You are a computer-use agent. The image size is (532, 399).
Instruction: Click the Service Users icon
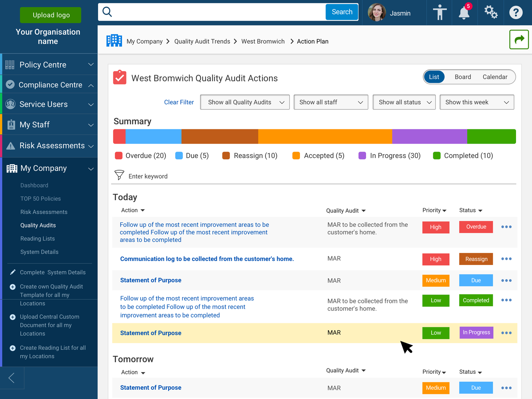coord(10,104)
